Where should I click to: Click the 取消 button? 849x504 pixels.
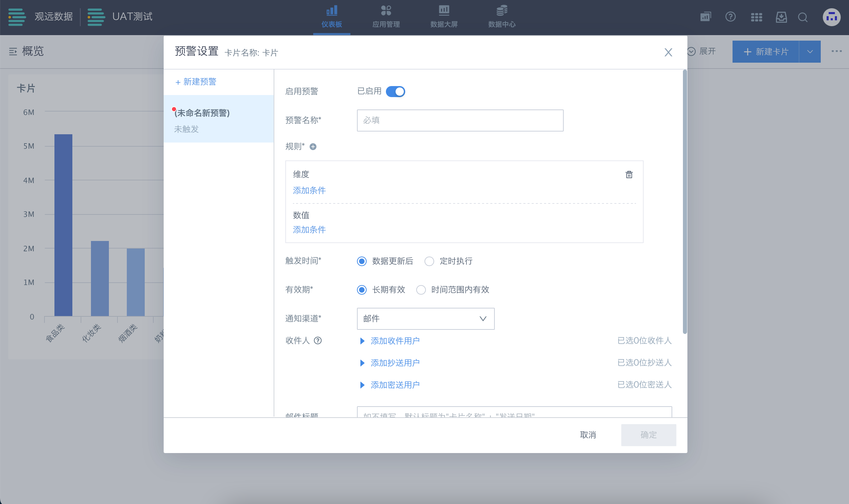pos(588,435)
